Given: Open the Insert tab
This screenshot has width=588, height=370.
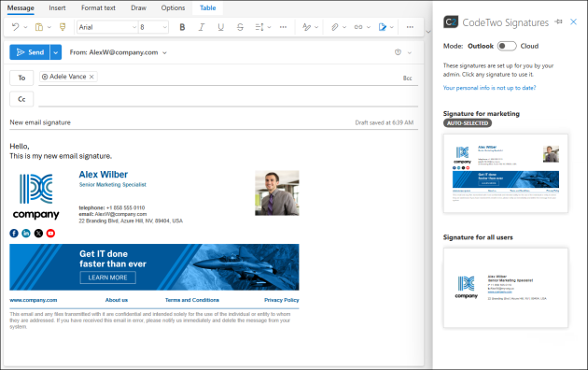Looking at the screenshot, I should 57,7.
